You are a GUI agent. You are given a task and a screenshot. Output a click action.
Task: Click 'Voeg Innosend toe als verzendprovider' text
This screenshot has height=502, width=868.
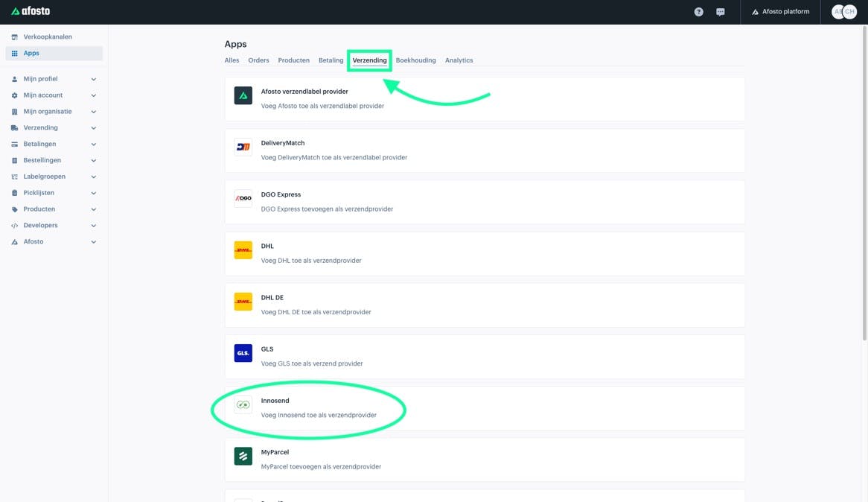click(319, 415)
